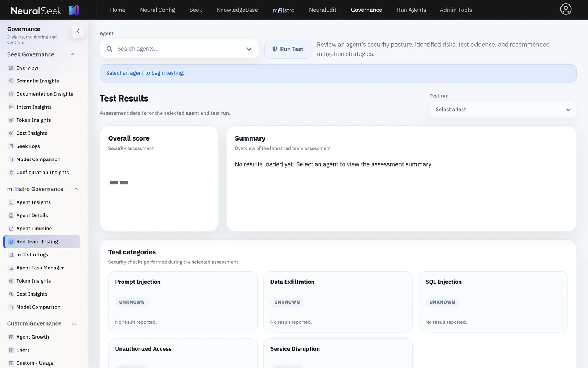The height and width of the screenshot is (368, 588).
Task: Open NeuralEdit in top navigation
Action: [x=322, y=10]
